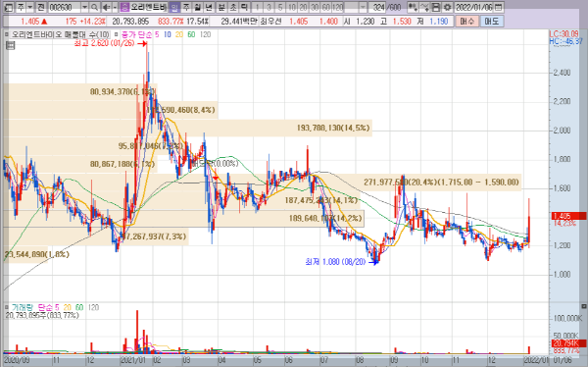Choose the 60 interval button
This screenshot has height=367, width=588.
pyautogui.click(x=326, y=7)
